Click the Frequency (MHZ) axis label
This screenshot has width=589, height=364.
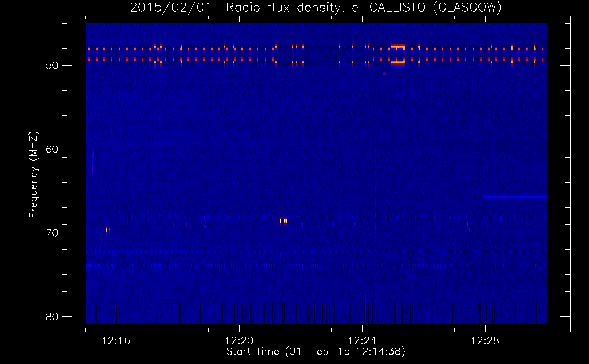(x=33, y=175)
